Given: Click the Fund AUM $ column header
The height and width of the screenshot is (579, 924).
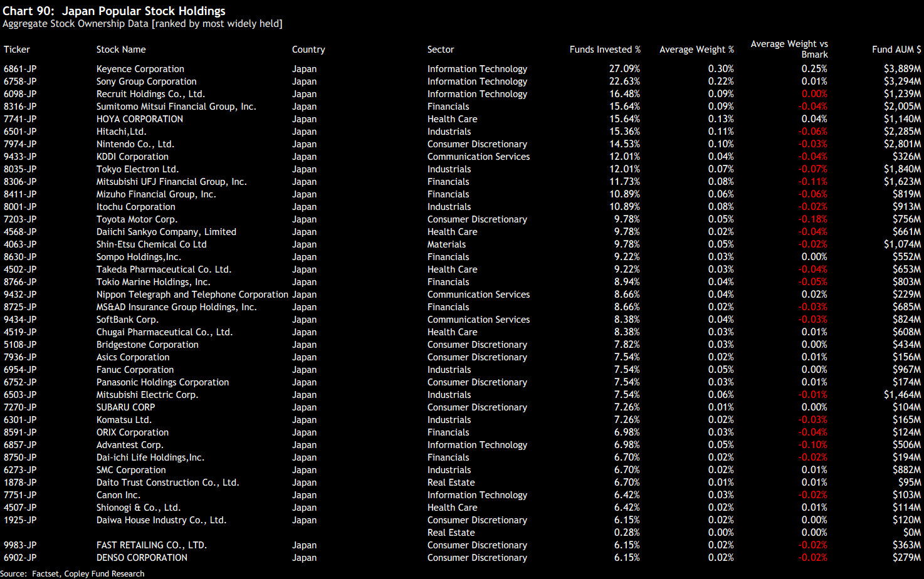Looking at the screenshot, I should [x=896, y=50].
